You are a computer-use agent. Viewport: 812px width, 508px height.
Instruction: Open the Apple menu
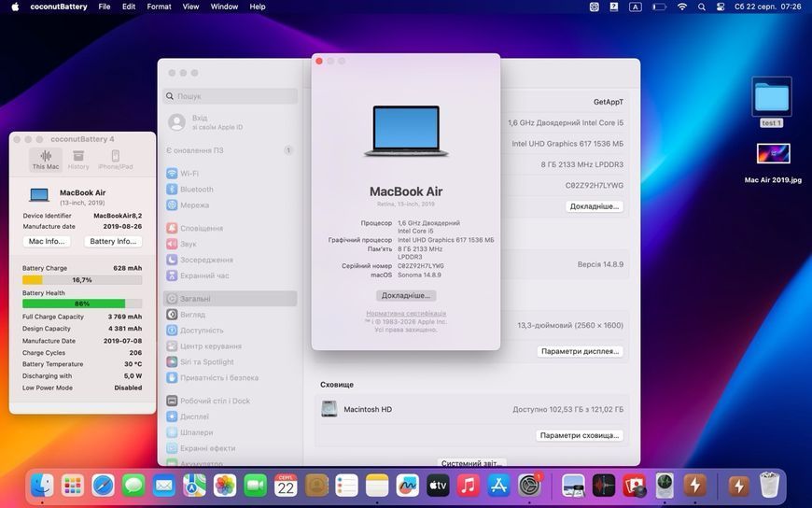pos(15,7)
